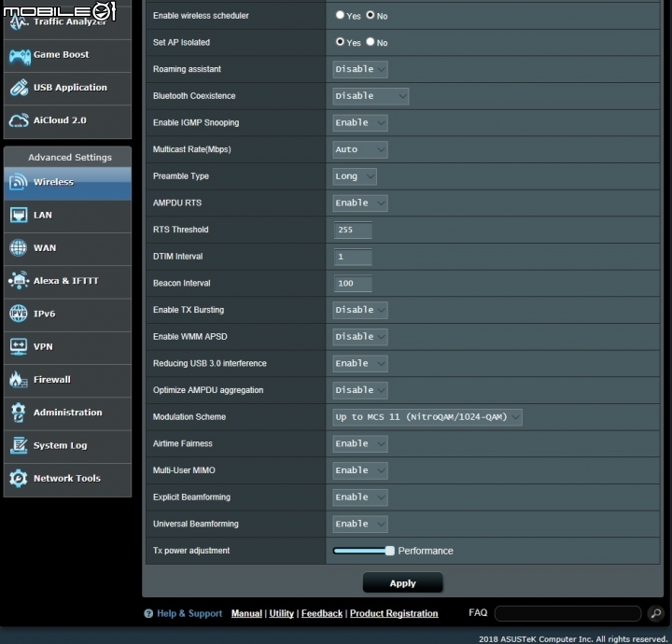Image resolution: width=672 pixels, height=644 pixels.
Task: Click the FAQ search magnifier icon
Action: (x=656, y=613)
